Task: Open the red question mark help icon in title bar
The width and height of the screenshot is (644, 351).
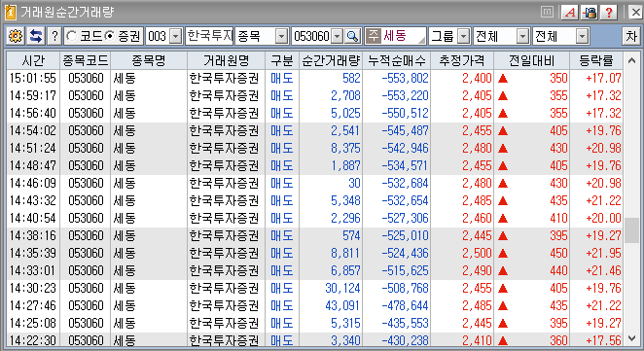Action: tap(609, 13)
